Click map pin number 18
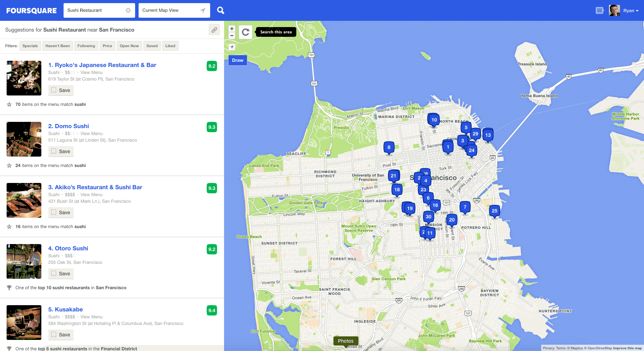The height and width of the screenshot is (351, 644). pyautogui.click(x=397, y=190)
